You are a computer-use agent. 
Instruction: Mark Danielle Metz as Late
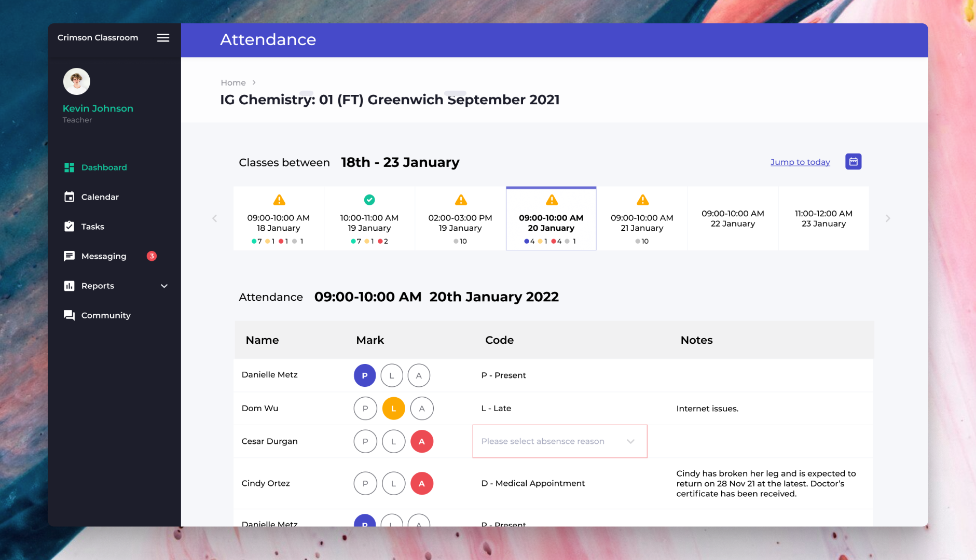[392, 375]
